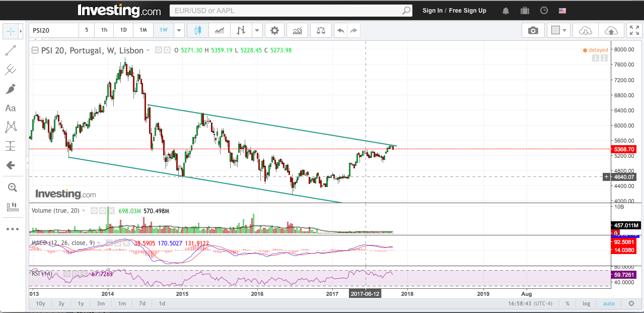Click the Sign In link

pos(433,11)
